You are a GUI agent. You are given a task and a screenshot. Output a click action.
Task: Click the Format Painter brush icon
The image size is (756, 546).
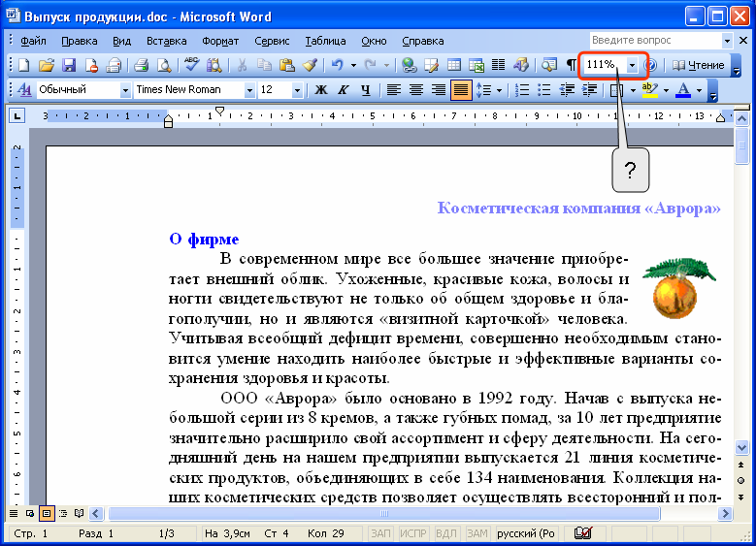pyautogui.click(x=310, y=65)
